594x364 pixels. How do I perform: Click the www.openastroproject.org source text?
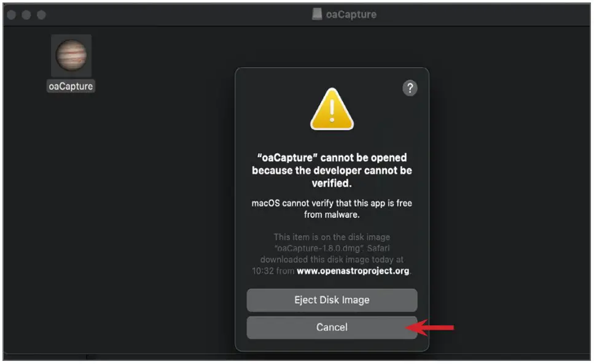[353, 271]
